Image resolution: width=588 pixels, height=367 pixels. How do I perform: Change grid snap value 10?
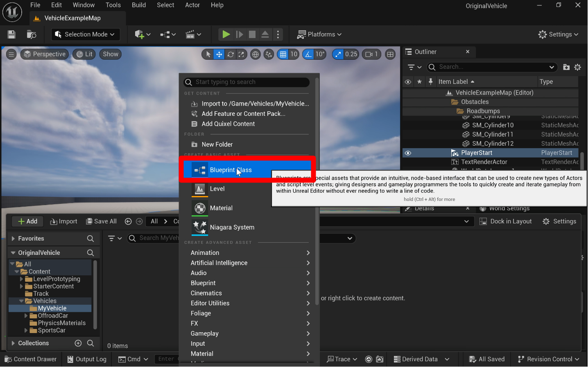(294, 54)
